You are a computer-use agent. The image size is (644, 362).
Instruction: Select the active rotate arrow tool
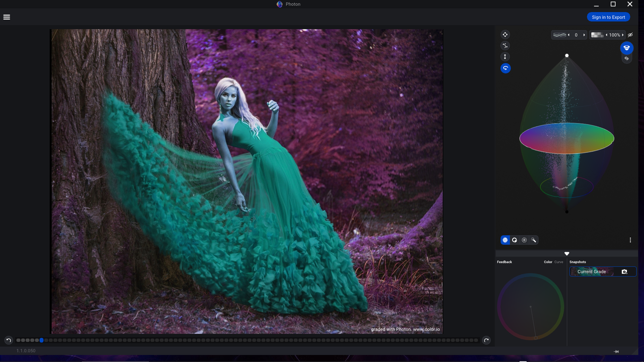(x=505, y=68)
